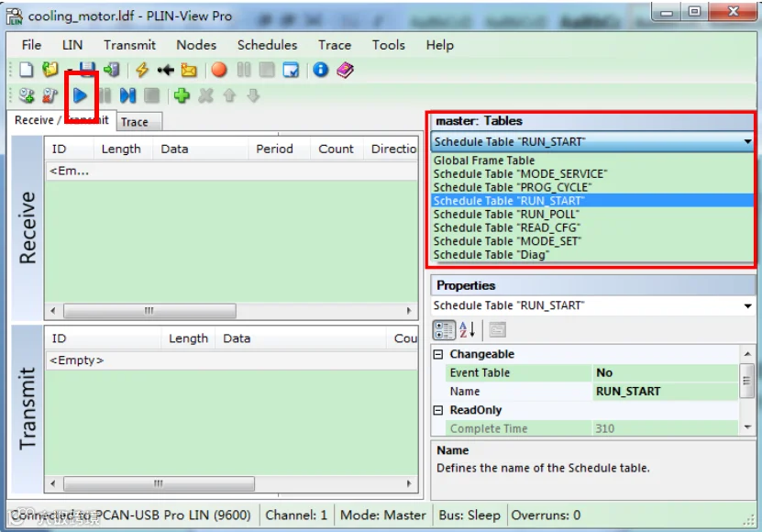Viewport: 762px width, 532px height.
Task: Switch Properties to categorized view icon
Action: (x=444, y=330)
